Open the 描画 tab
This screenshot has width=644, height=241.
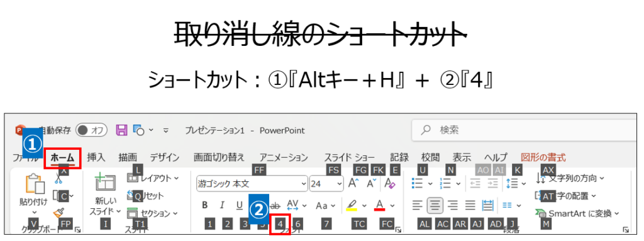coord(128,157)
